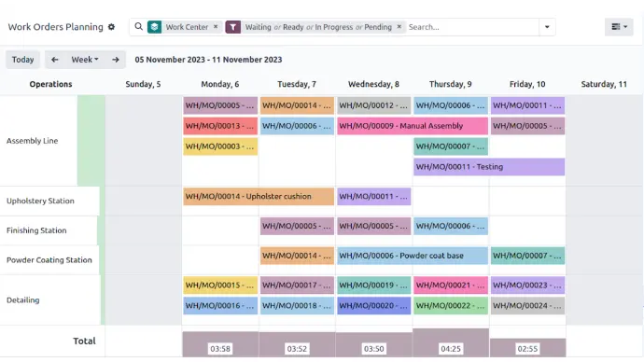Focus the Search input field

pos(472,27)
